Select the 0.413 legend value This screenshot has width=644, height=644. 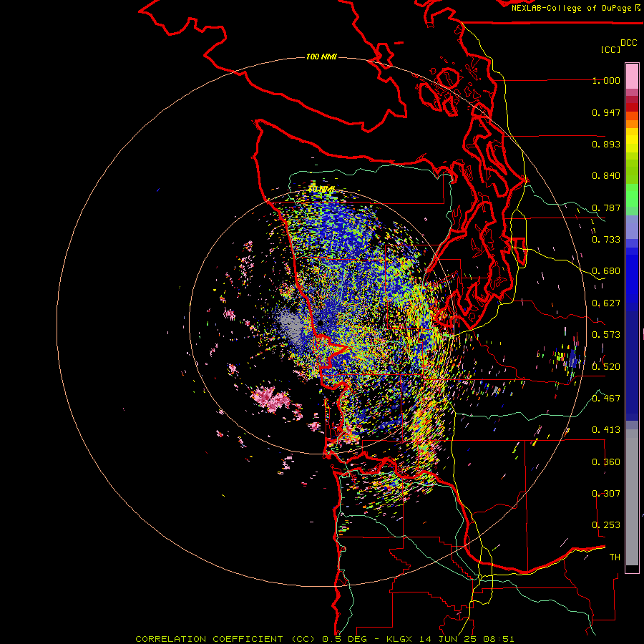[606, 430]
